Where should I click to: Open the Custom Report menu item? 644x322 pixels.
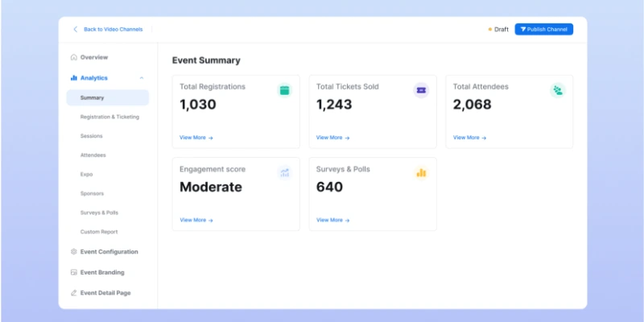click(99, 232)
